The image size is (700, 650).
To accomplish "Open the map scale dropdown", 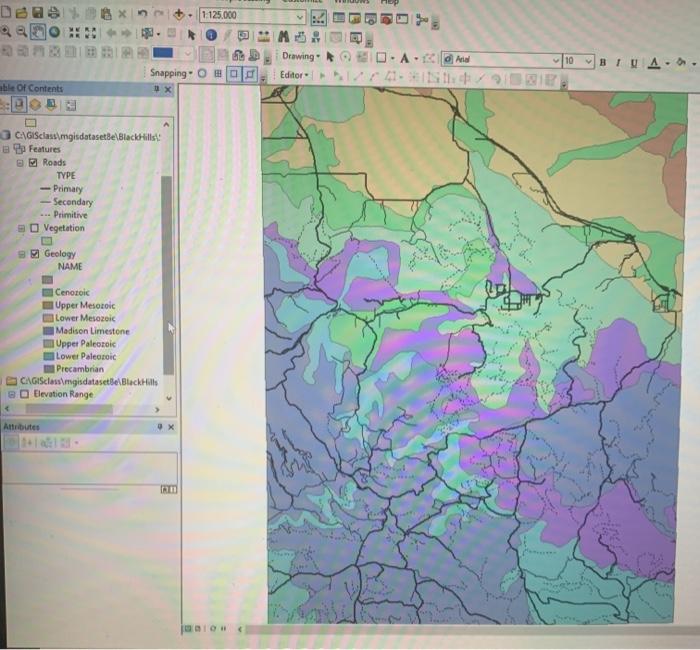I will (x=300, y=17).
